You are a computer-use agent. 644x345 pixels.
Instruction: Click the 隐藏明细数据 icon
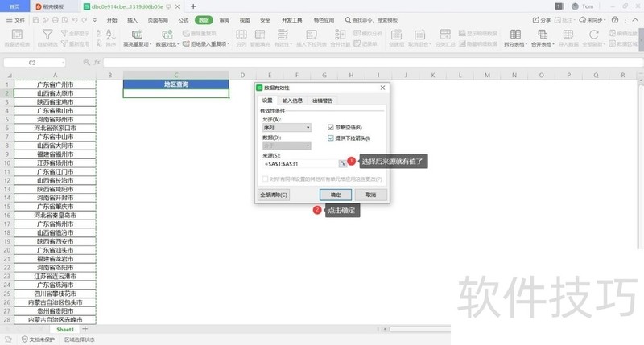462,44
